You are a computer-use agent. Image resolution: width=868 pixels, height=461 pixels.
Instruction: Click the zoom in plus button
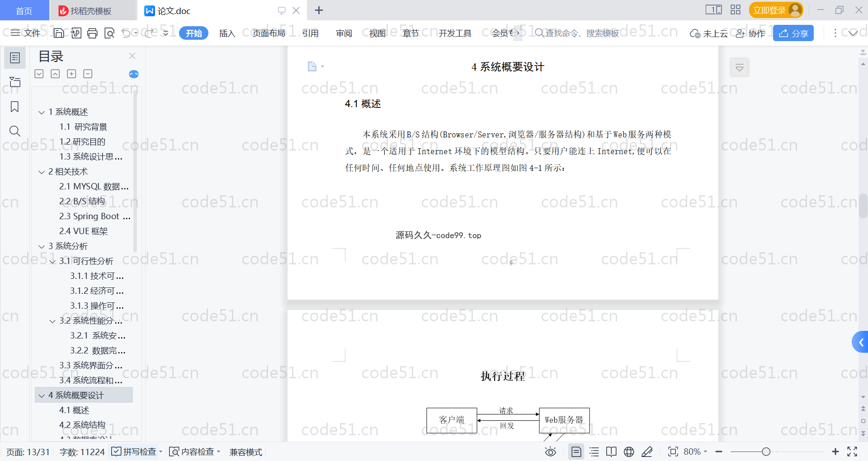[x=835, y=452]
